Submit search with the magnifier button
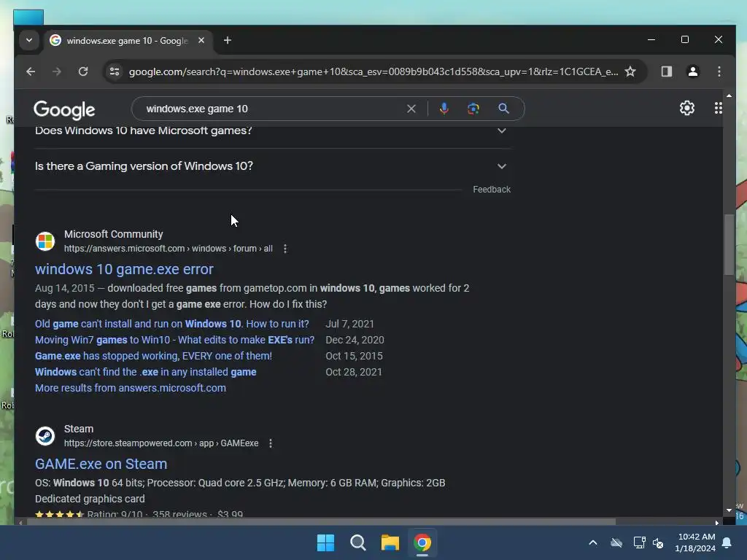Viewport: 747px width, 560px height. (503, 109)
